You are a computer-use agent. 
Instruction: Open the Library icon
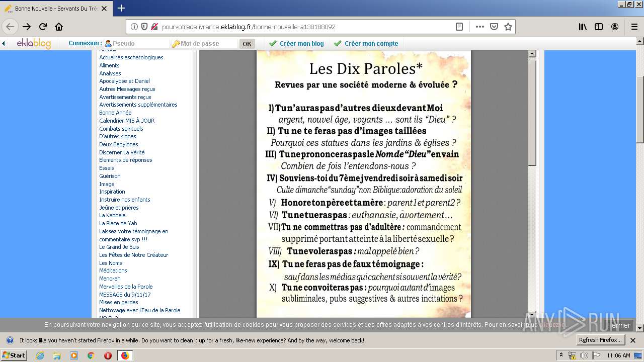tap(583, 27)
